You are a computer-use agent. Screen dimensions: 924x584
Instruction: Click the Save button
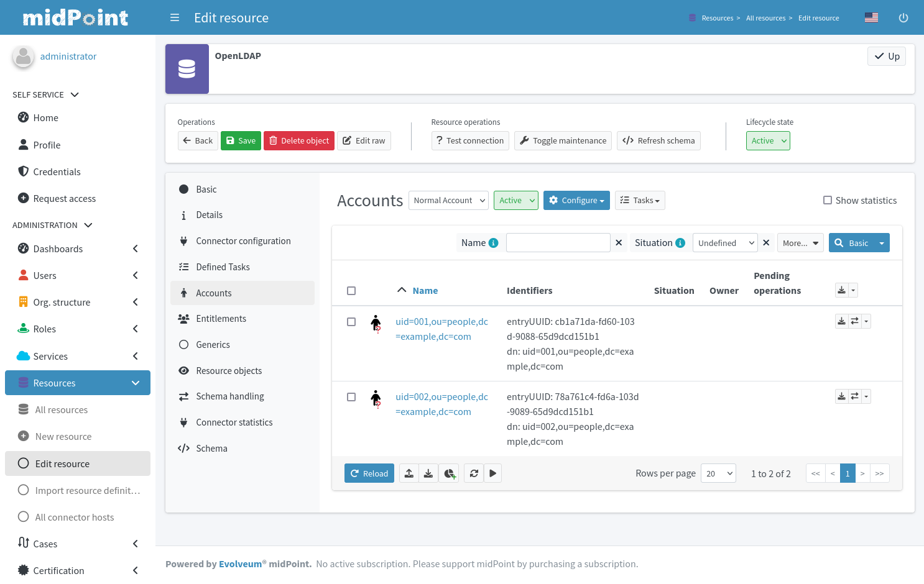tap(241, 140)
